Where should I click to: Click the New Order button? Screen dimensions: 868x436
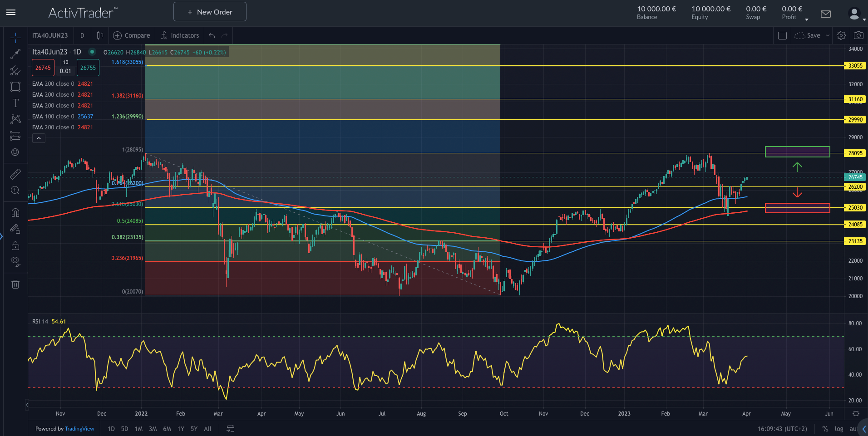[x=210, y=12]
